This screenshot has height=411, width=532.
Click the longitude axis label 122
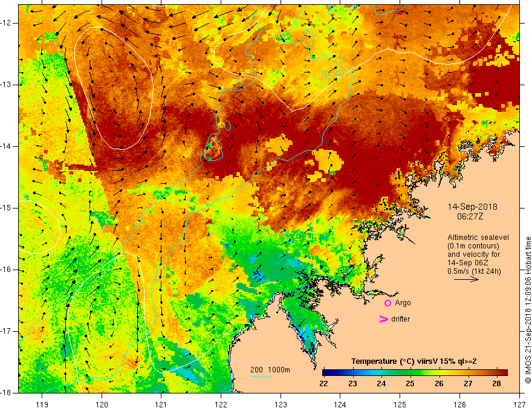click(x=221, y=404)
